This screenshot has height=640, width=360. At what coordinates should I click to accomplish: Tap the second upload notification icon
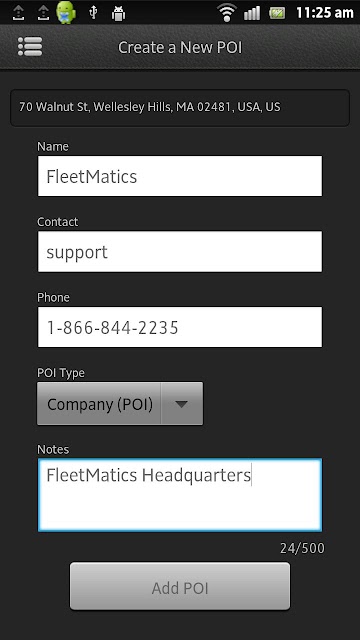click(x=43, y=13)
